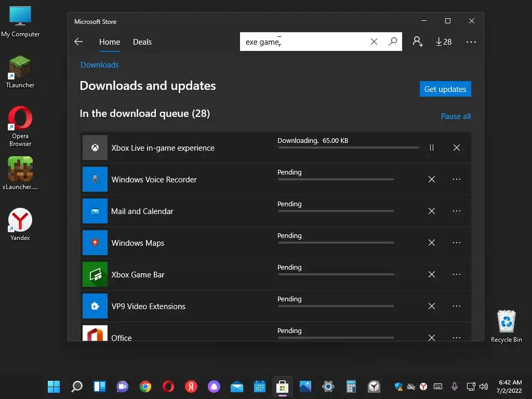The height and width of the screenshot is (399, 532).
Task: Open more options for VP9 Video Extensions
Action: pyautogui.click(x=457, y=306)
